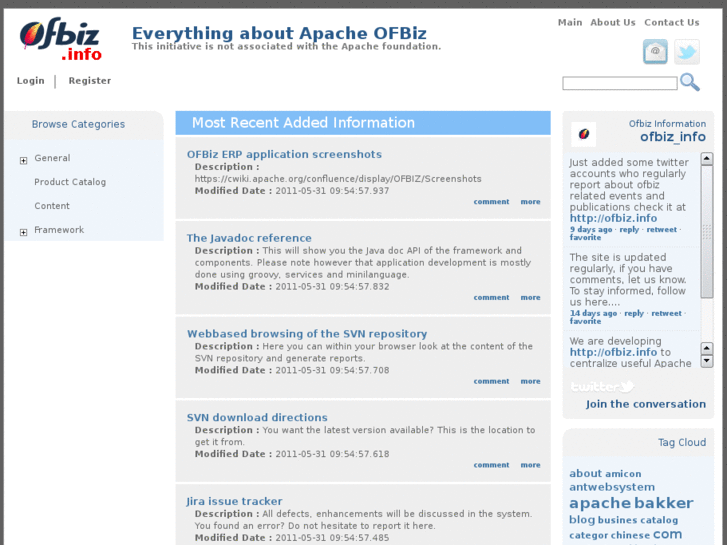Click the ofbiz_info Twitter avatar
727x545 pixels.
pos(584,134)
